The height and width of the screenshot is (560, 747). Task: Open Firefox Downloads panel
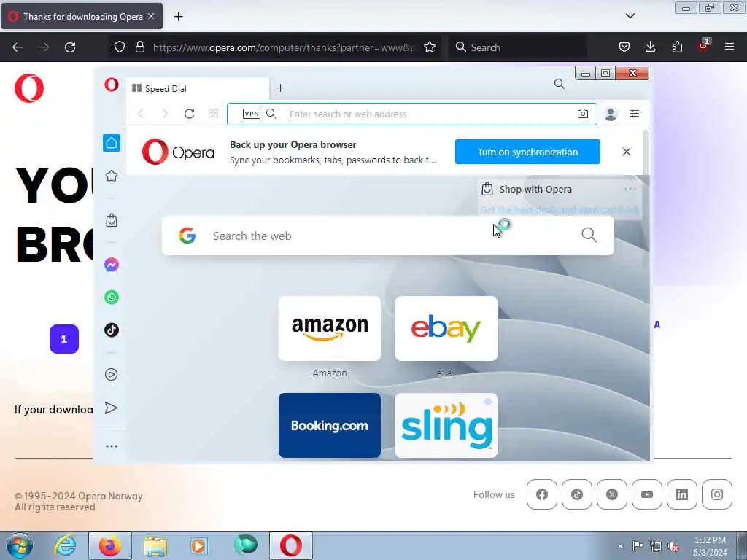[x=650, y=47]
